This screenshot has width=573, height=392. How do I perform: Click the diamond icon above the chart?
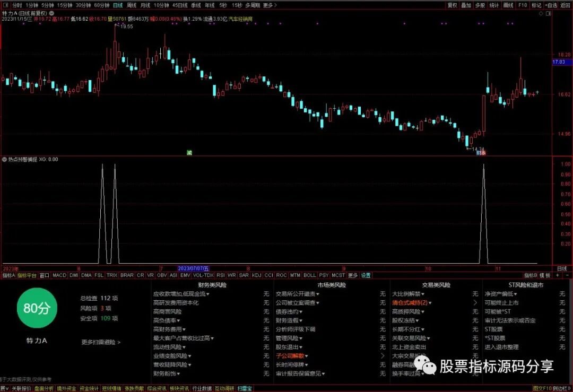click(x=541, y=13)
